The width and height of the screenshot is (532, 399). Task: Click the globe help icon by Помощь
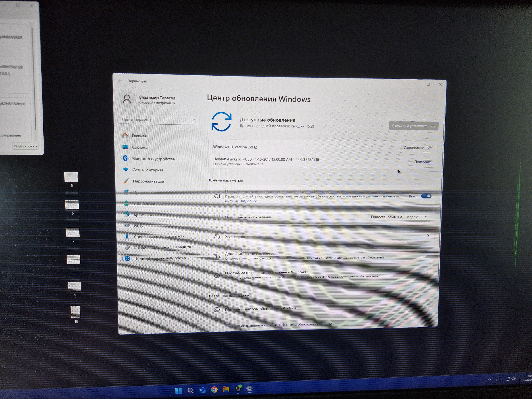tap(217, 309)
